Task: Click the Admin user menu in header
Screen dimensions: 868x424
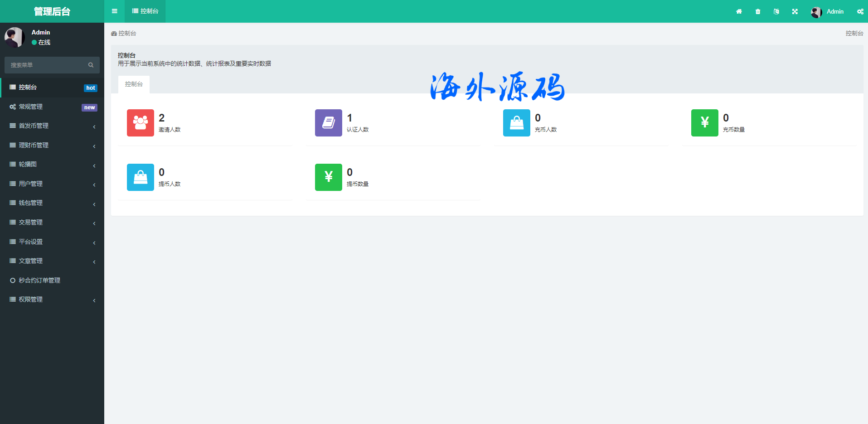Action: tap(828, 11)
